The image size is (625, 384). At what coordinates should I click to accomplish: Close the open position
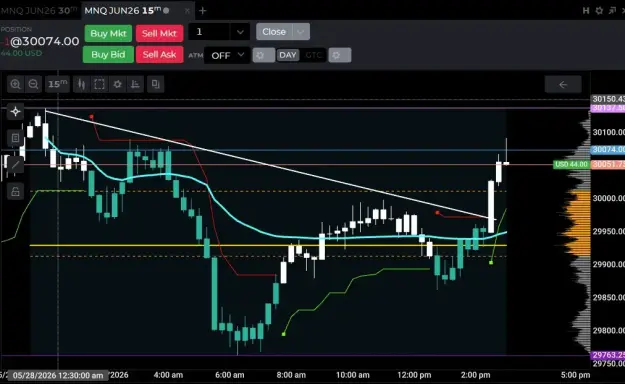274,32
